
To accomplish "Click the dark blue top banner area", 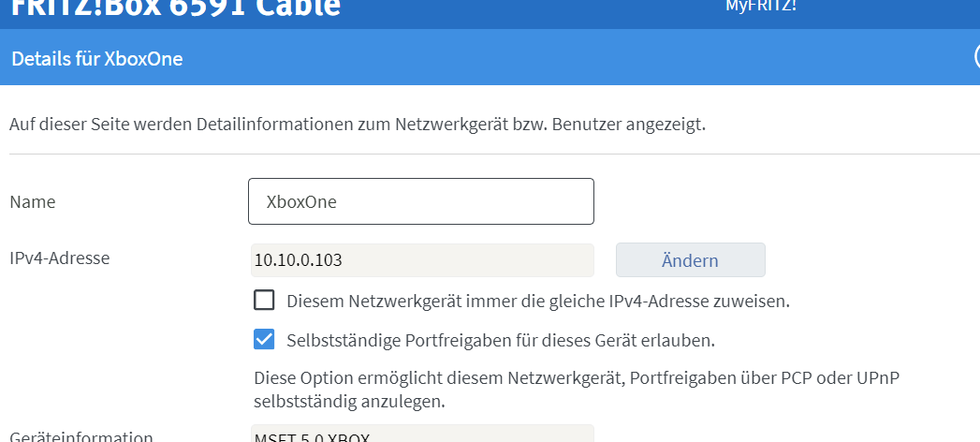I will pyautogui.click(x=532, y=14).
